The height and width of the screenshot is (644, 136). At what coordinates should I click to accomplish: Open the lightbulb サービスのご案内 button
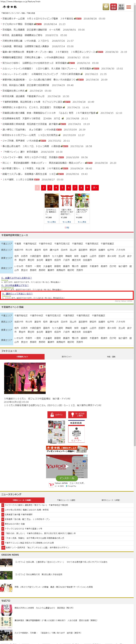tap(77, 414)
